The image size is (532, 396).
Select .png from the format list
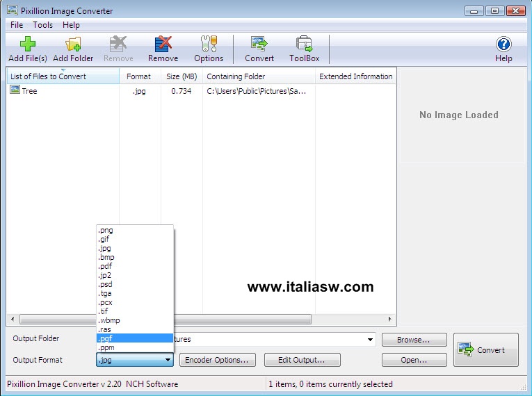(x=135, y=230)
